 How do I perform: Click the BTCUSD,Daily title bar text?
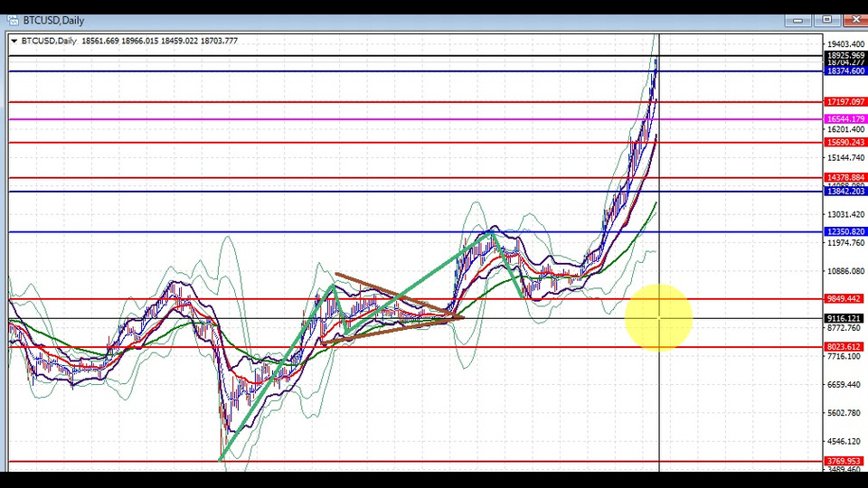(53, 21)
